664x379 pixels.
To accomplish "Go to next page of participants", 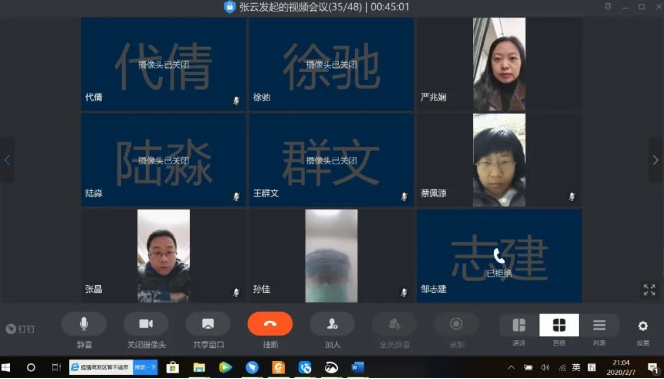I will [x=656, y=160].
